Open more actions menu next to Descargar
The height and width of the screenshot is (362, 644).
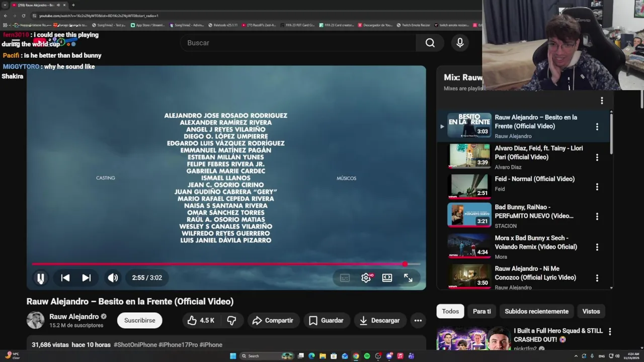418,320
